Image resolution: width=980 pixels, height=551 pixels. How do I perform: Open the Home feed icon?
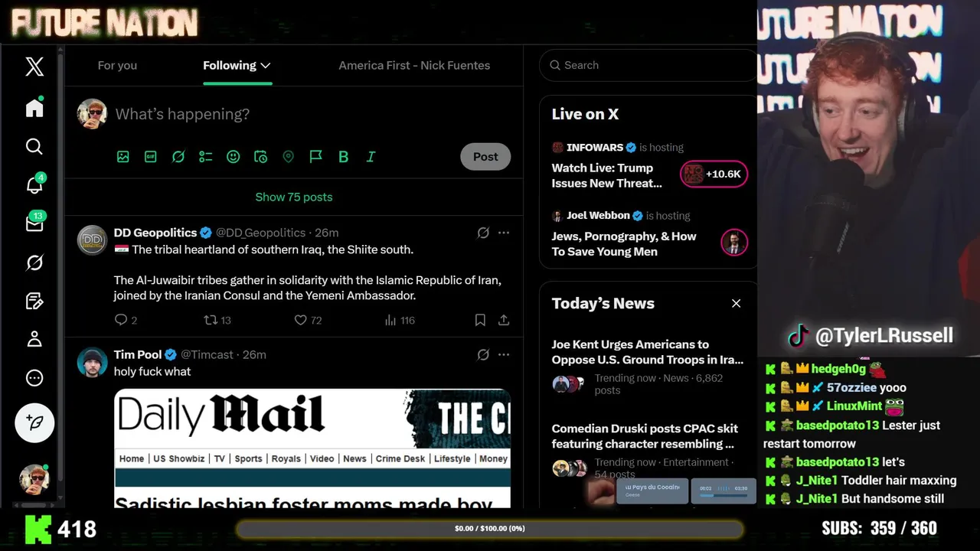coord(34,108)
